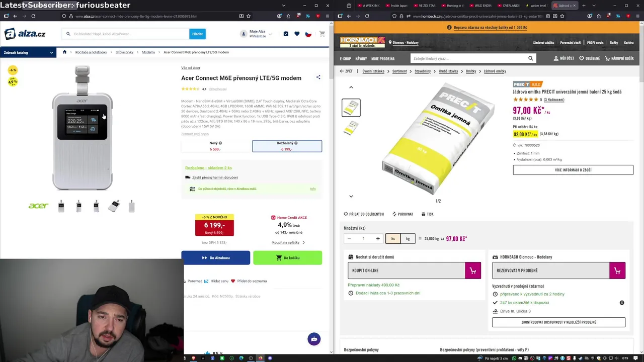Click the share icon beside Acer product title
The image size is (644, 362).
tap(318, 77)
